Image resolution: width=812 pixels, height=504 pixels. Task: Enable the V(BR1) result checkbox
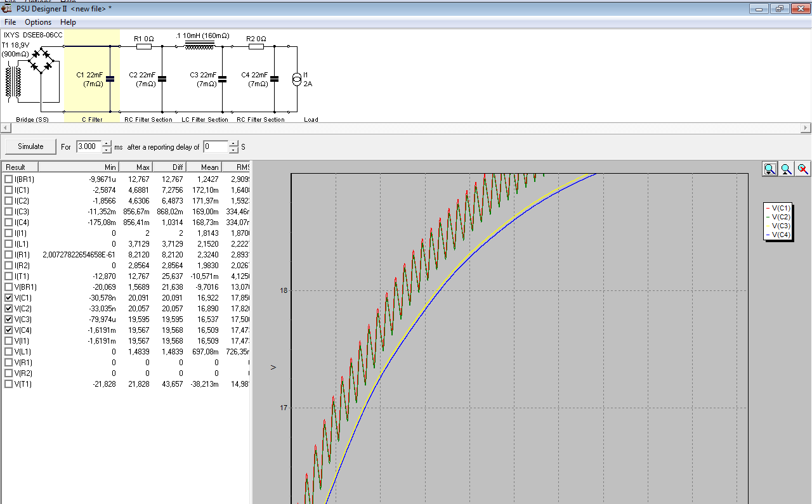pos(8,287)
